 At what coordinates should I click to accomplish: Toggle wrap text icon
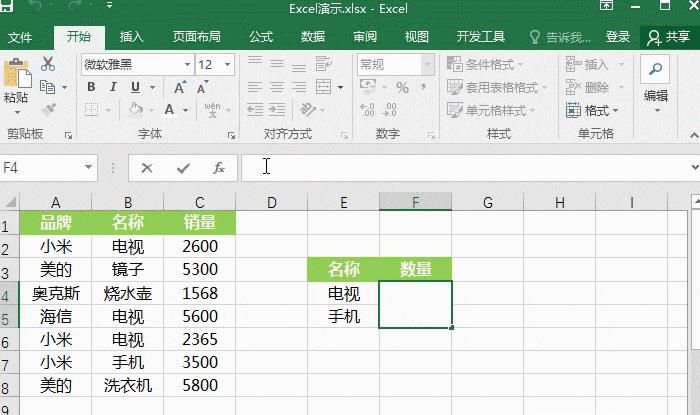tap(323, 64)
